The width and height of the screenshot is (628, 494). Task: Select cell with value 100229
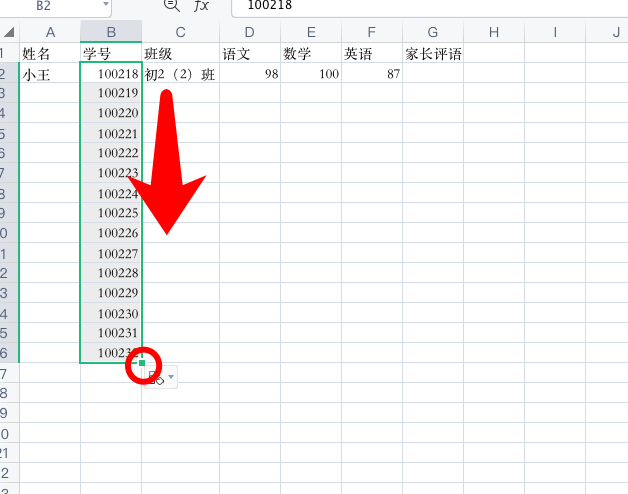click(111, 293)
